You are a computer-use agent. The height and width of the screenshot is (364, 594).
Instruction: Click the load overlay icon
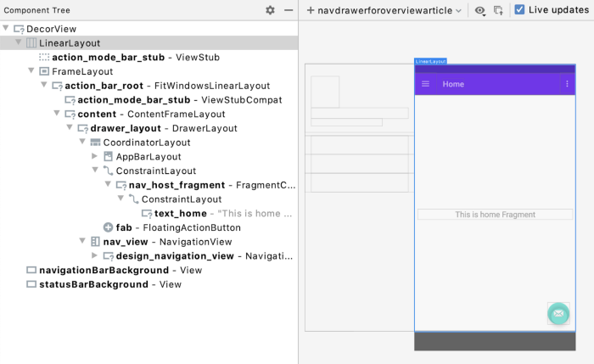[498, 10]
